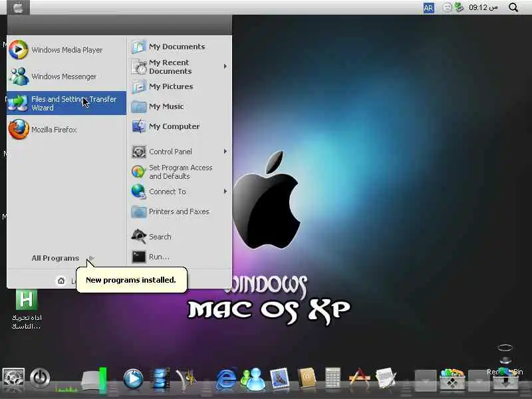Image resolution: width=532 pixels, height=399 pixels.
Task: Open the first empty gray stack in dock
Action: [x=426, y=380]
